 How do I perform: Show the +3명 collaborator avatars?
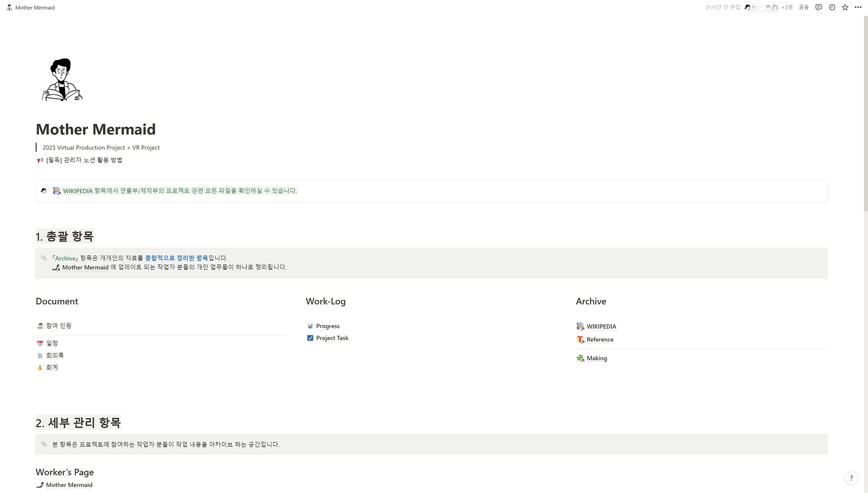tap(787, 7)
